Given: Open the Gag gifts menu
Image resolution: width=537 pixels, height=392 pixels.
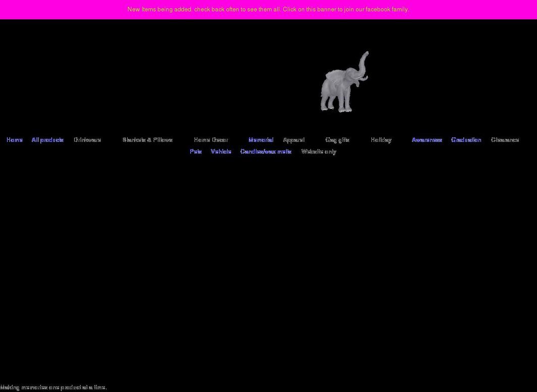Looking at the screenshot, I should [x=337, y=140].
